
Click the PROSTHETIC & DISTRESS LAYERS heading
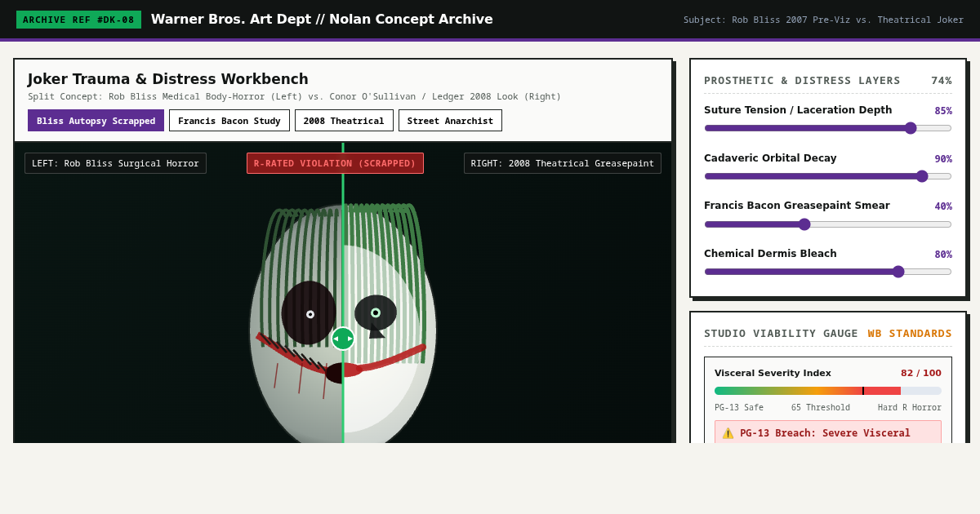802,81
